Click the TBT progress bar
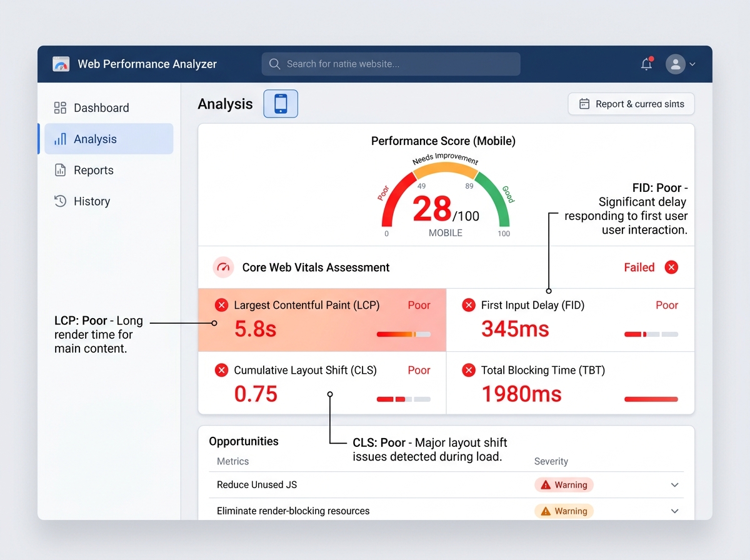The height and width of the screenshot is (560, 750). click(x=651, y=399)
